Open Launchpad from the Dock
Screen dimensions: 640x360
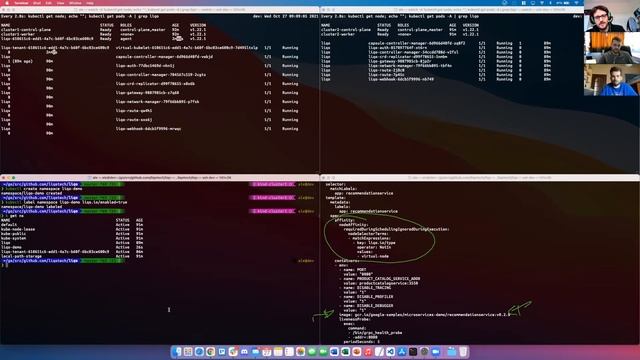(188, 351)
